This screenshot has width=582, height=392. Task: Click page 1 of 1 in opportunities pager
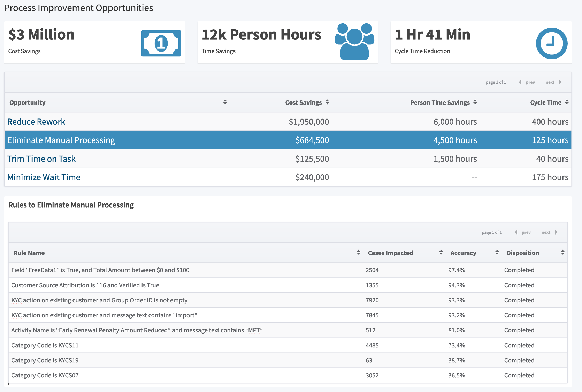point(496,82)
